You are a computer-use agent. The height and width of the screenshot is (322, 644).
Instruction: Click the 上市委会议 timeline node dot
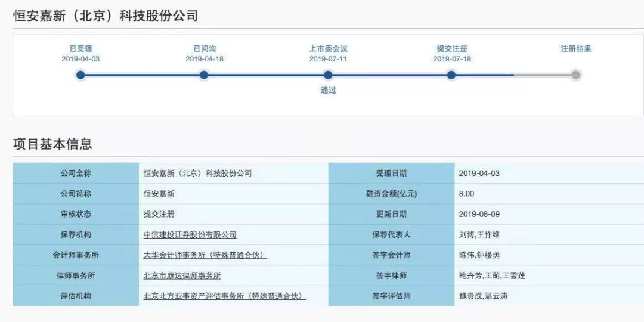[328, 75]
